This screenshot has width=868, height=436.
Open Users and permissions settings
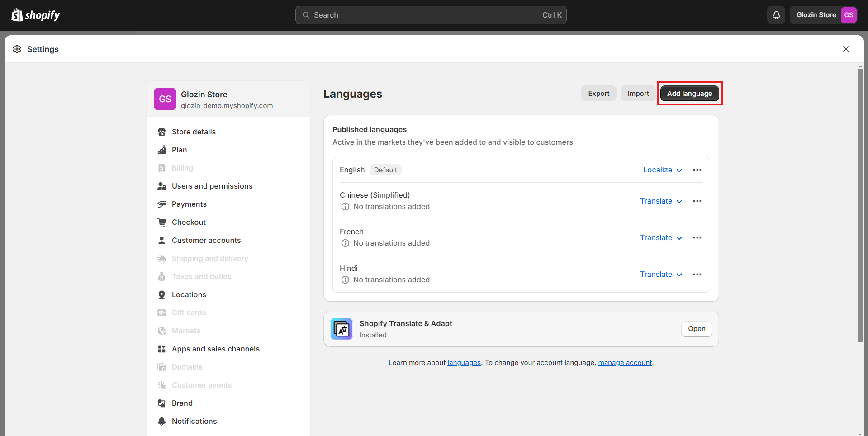pyautogui.click(x=212, y=186)
